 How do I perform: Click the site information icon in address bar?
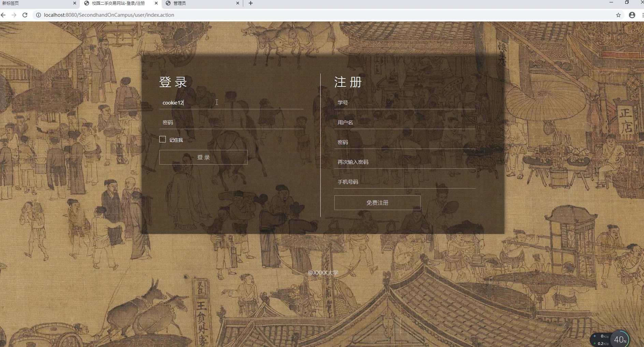39,15
